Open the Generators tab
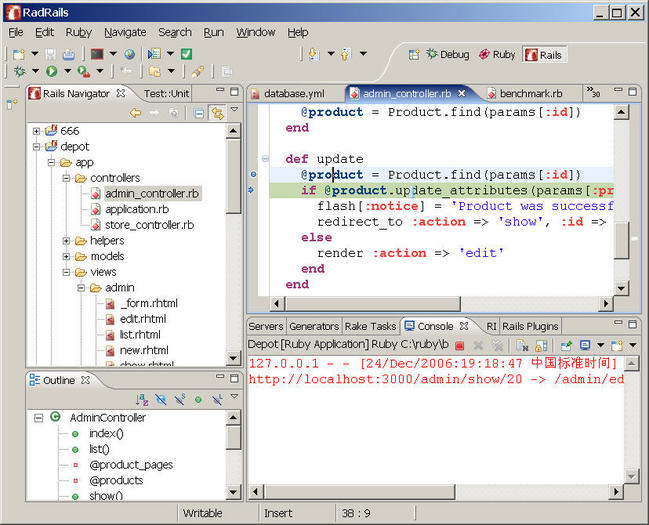The image size is (649, 525). (x=314, y=326)
